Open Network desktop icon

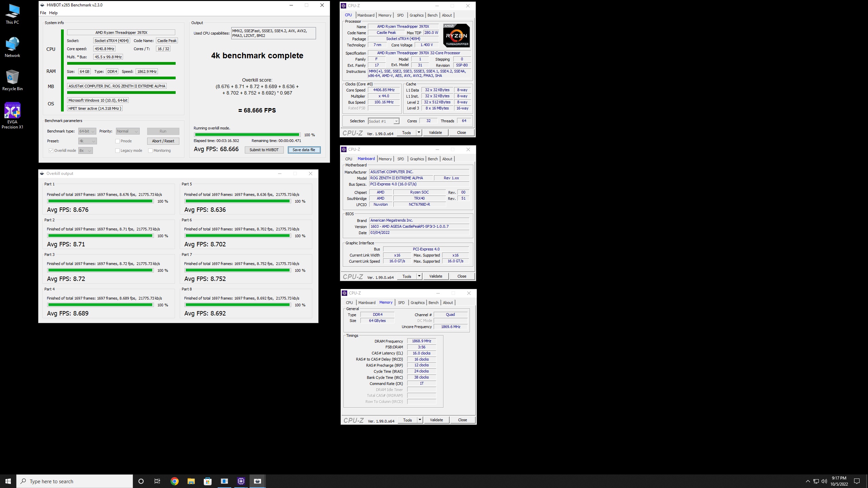coord(12,47)
